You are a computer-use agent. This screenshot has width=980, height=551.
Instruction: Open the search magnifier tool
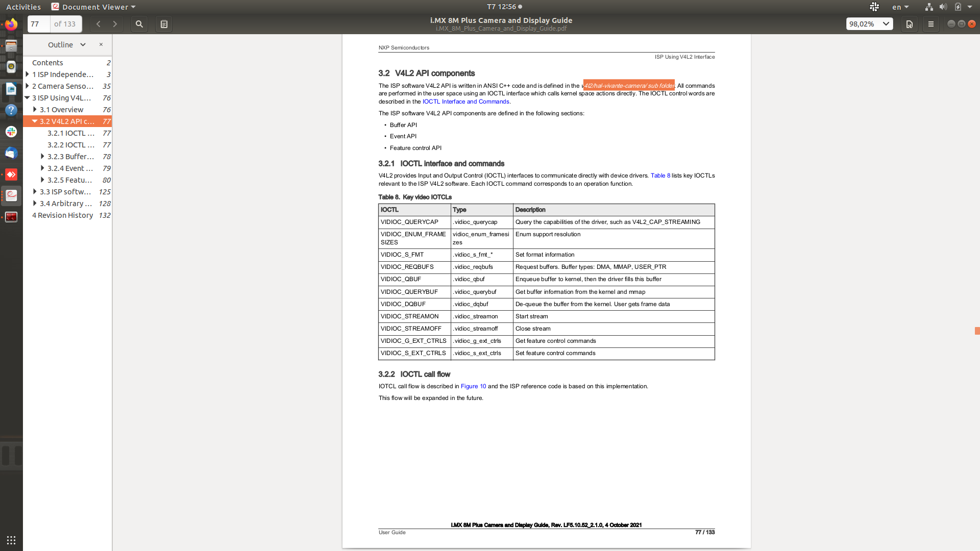click(x=139, y=24)
